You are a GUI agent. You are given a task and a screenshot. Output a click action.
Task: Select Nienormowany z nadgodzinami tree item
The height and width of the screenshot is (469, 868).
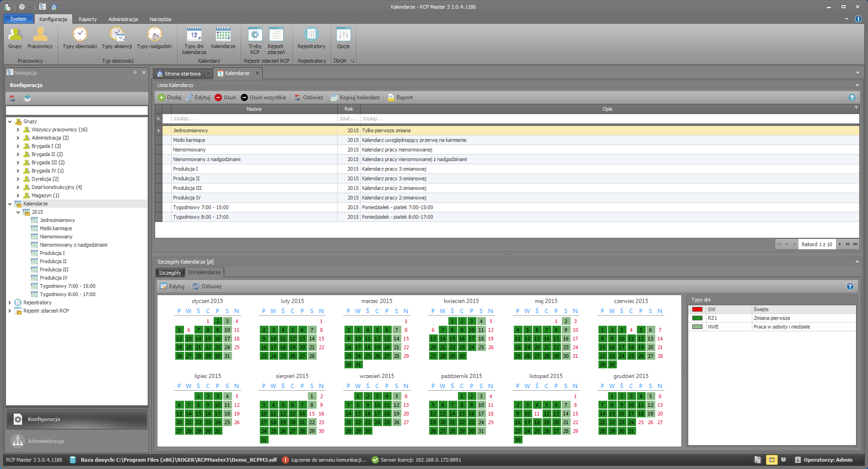[x=73, y=245]
